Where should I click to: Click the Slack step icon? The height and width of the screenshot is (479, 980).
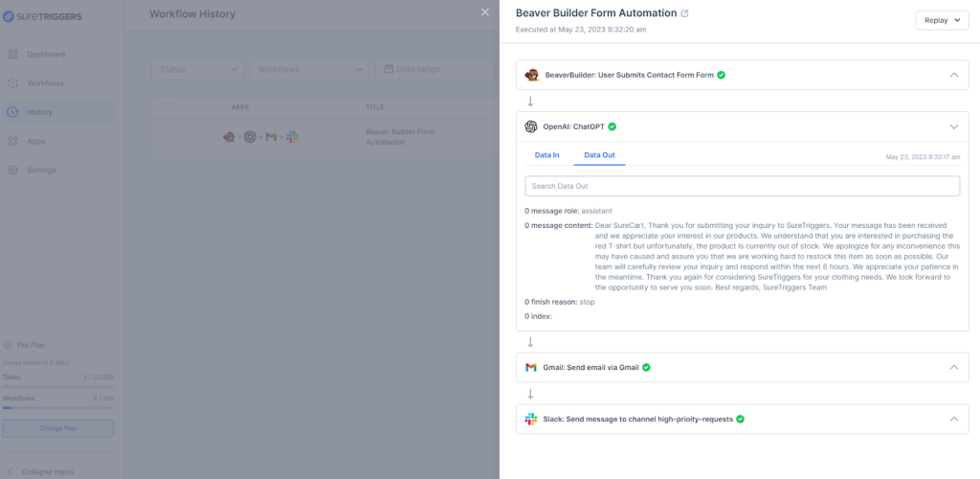(531, 419)
